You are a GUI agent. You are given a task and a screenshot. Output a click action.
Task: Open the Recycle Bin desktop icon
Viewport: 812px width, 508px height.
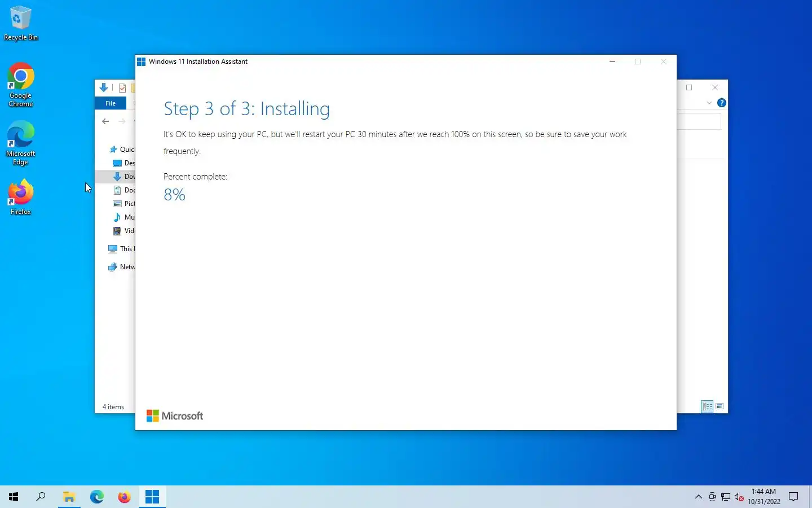[x=21, y=23]
